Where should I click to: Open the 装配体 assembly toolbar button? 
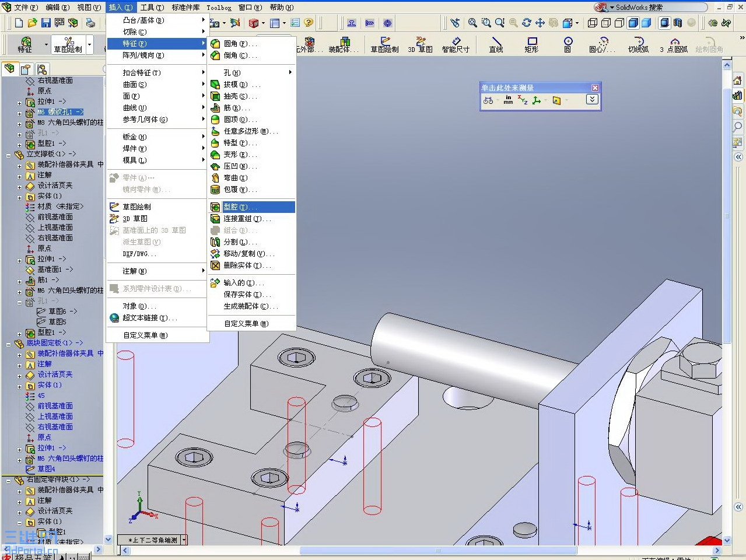pos(343,44)
